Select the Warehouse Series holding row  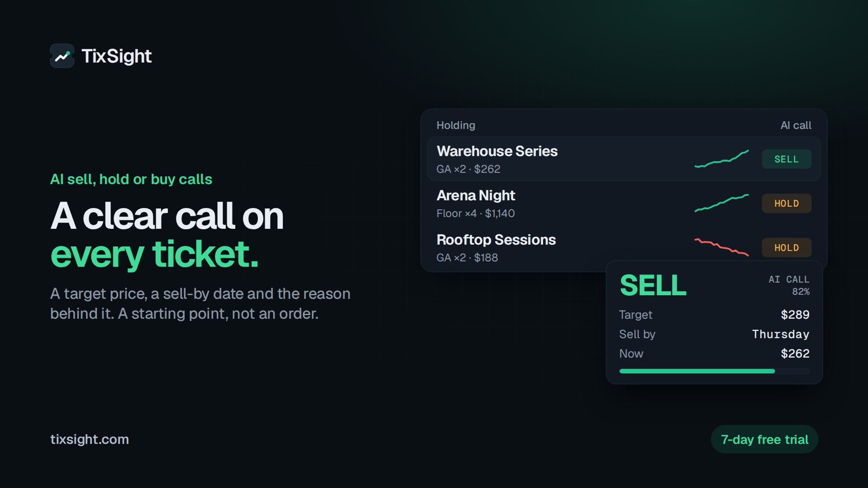point(624,159)
